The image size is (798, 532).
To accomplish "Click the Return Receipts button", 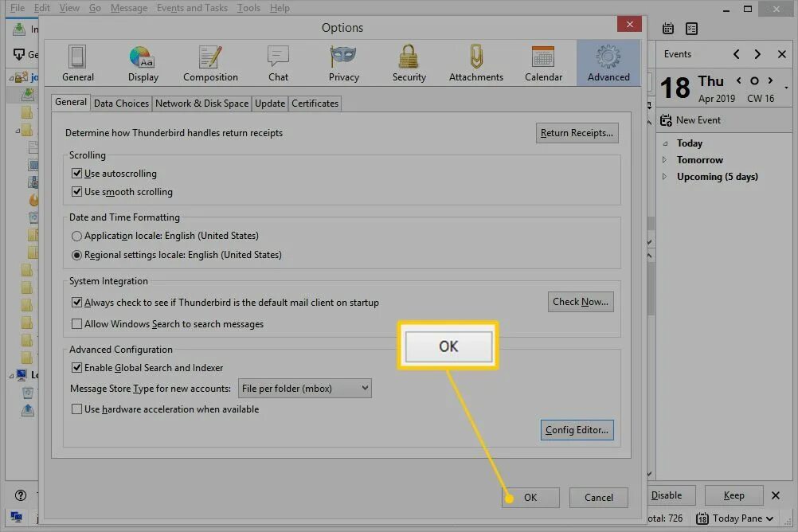I will [577, 133].
